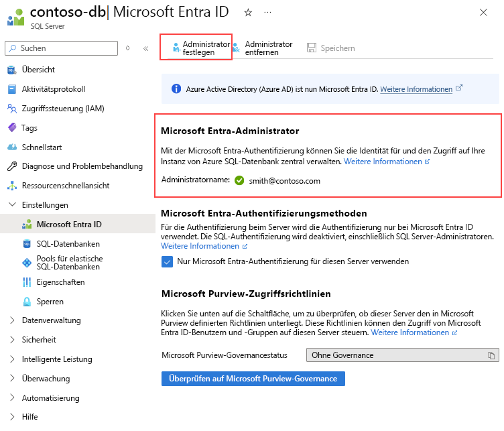Click Administrator festlegen in the toolbar
The height and width of the screenshot is (431, 504).
(x=201, y=48)
